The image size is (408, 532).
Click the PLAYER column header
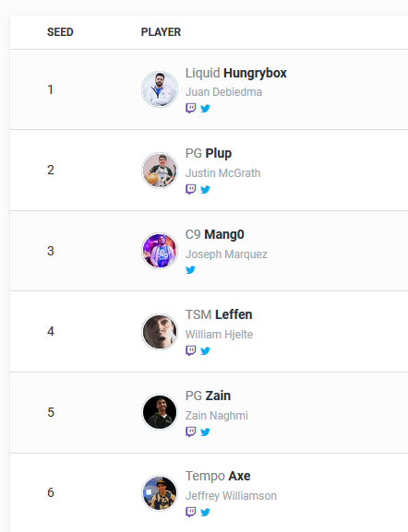(x=161, y=32)
